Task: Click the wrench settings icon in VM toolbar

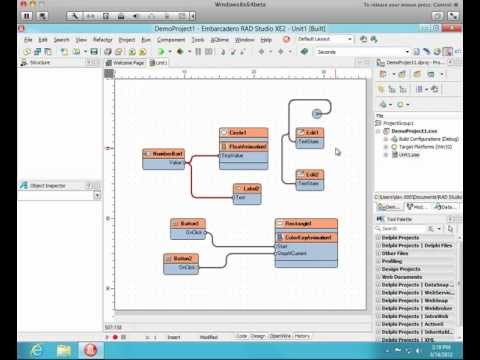Action: point(75,16)
